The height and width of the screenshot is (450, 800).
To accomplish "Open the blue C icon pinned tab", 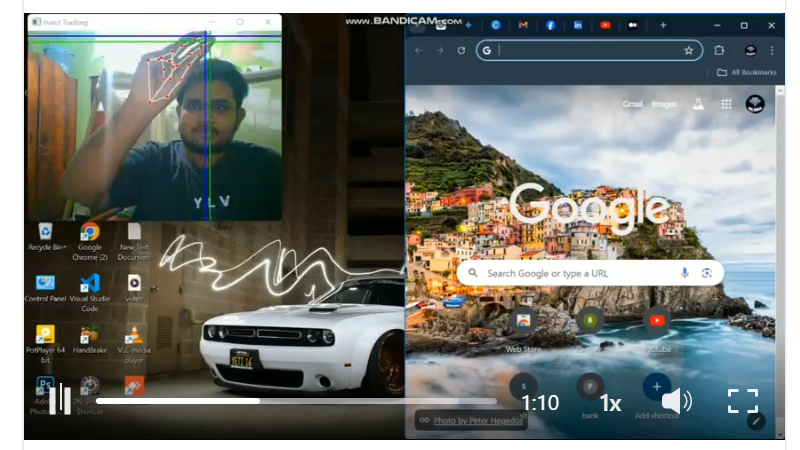I will pyautogui.click(x=495, y=25).
